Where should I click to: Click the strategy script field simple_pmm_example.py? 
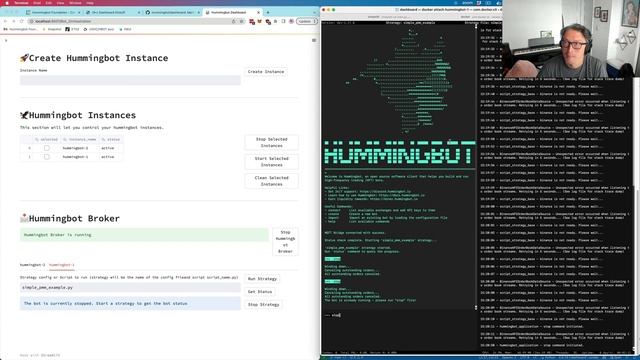(130, 287)
